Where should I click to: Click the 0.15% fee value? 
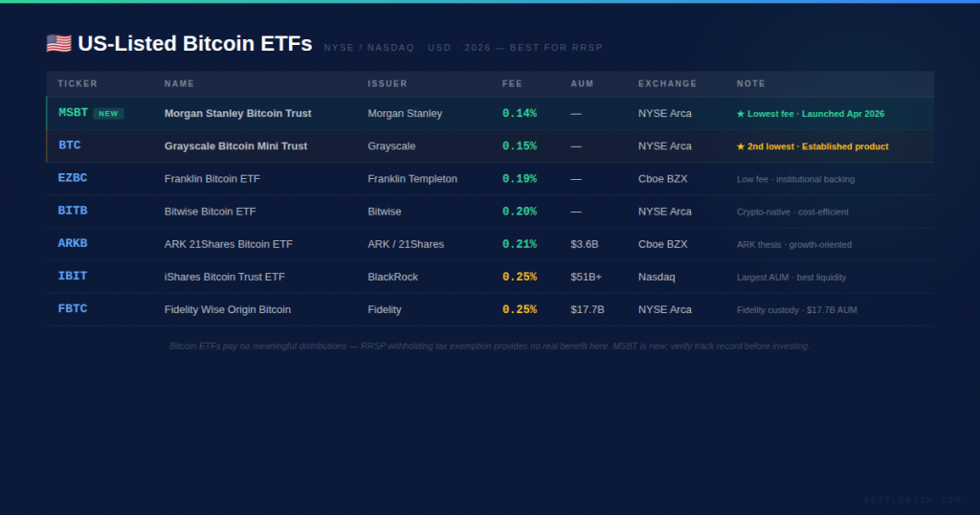point(520,146)
